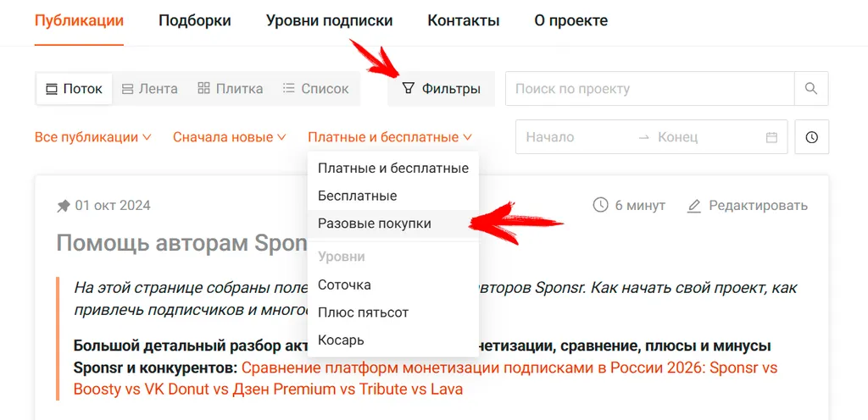This screenshot has height=420, width=868.
Task: Select Разовые покупки from the dropdown menu
Action: pyautogui.click(x=393, y=224)
